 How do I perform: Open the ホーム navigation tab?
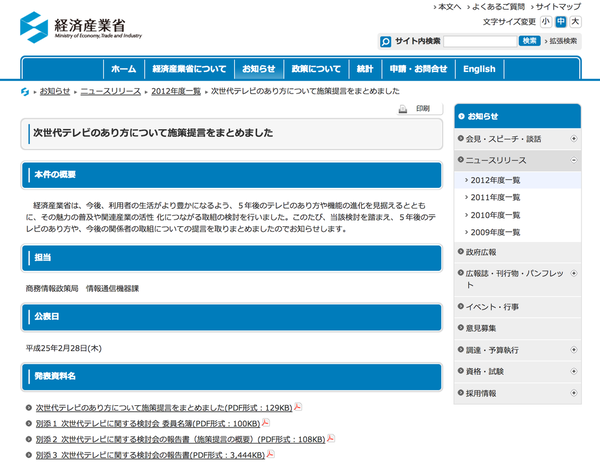tap(124, 69)
